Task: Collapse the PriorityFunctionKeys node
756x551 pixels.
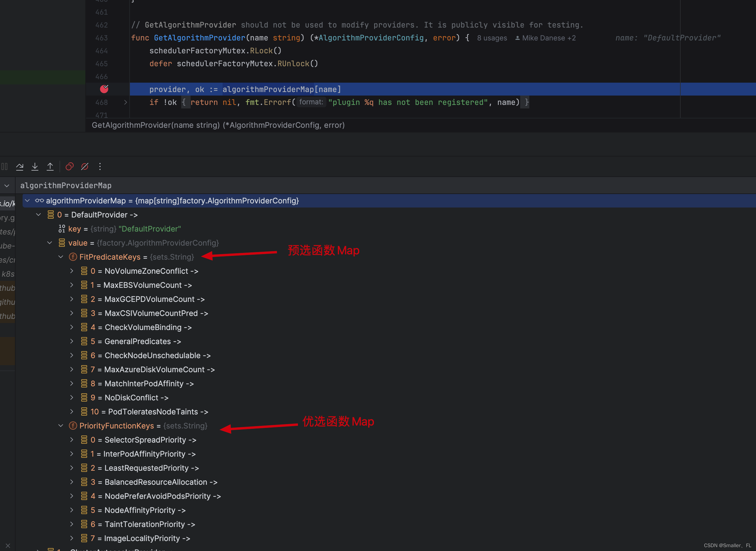Action: tap(61, 426)
